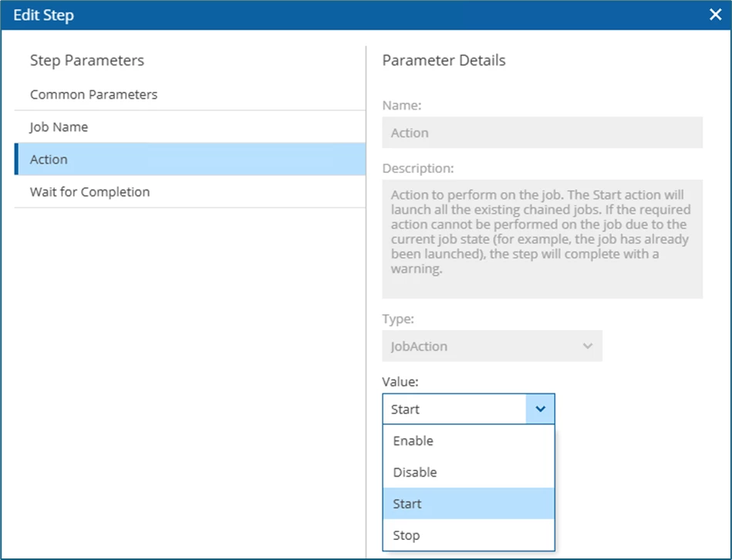The height and width of the screenshot is (560, 732).
Task: Open the Job Name parameter
Action: [59, 127]
